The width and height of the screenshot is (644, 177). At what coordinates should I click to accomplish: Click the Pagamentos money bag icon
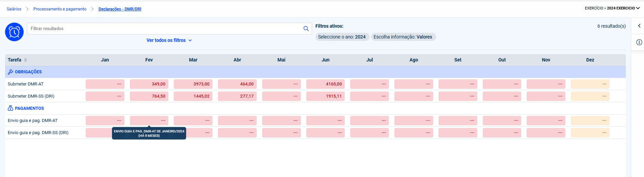[x=10, y=108]
